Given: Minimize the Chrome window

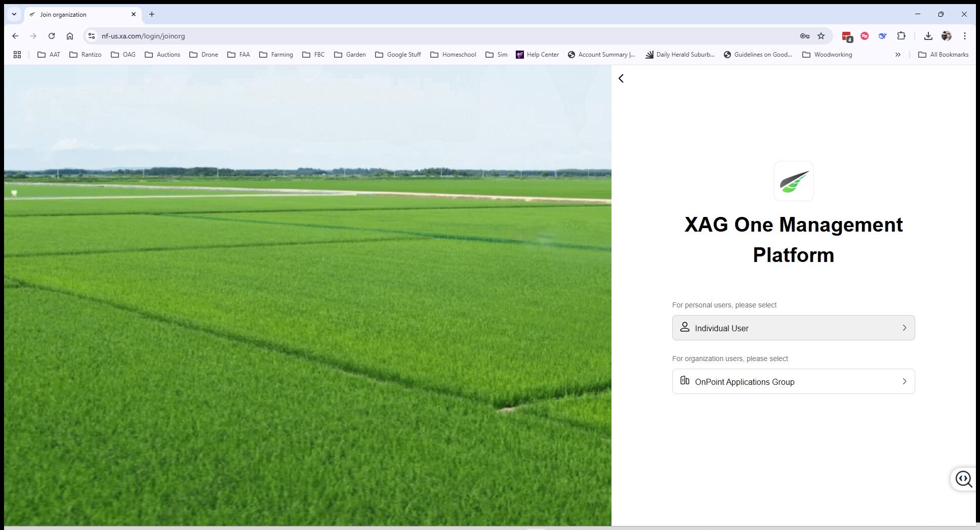Looking at the screenshot, I should [x=917, y=14].
